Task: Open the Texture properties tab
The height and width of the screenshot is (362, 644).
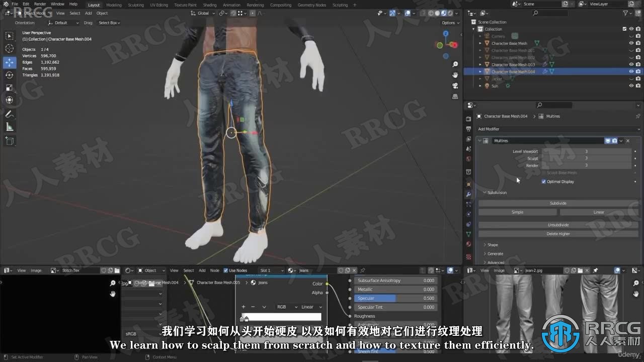Action: point(468,256)
